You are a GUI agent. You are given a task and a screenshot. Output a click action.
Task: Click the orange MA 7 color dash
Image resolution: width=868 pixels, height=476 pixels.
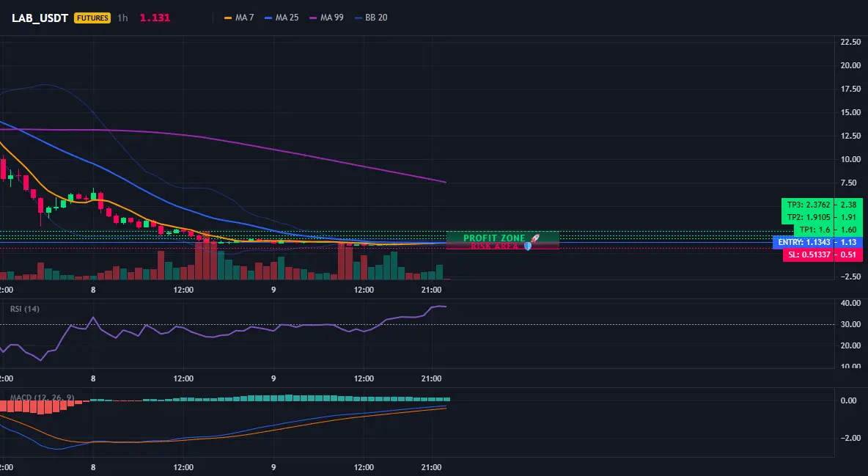click(x=228, y=18)
